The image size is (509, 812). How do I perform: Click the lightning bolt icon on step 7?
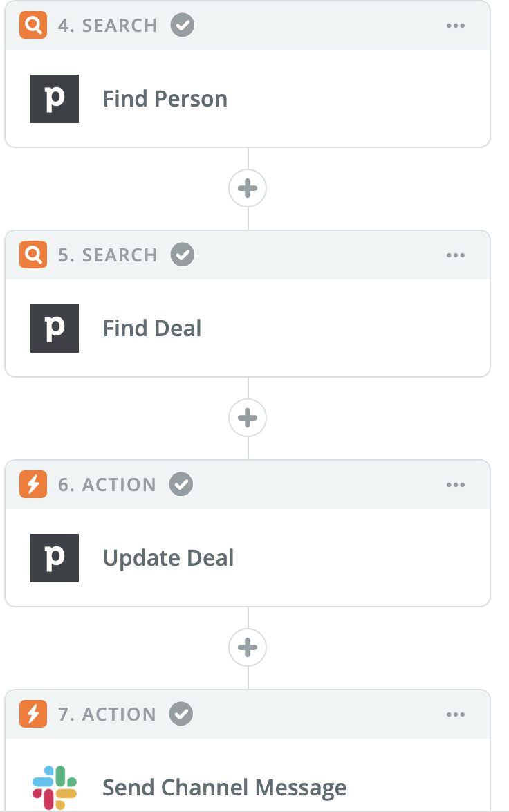pos(33,714)
